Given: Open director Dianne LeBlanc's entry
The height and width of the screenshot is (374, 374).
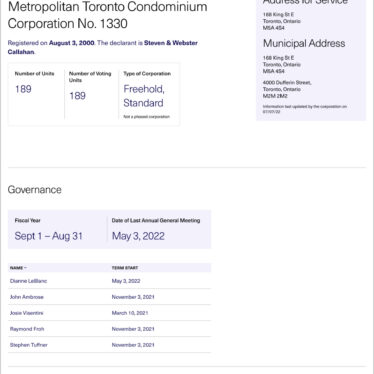Looking at the screenshot, I should click(x=28, y=281).
